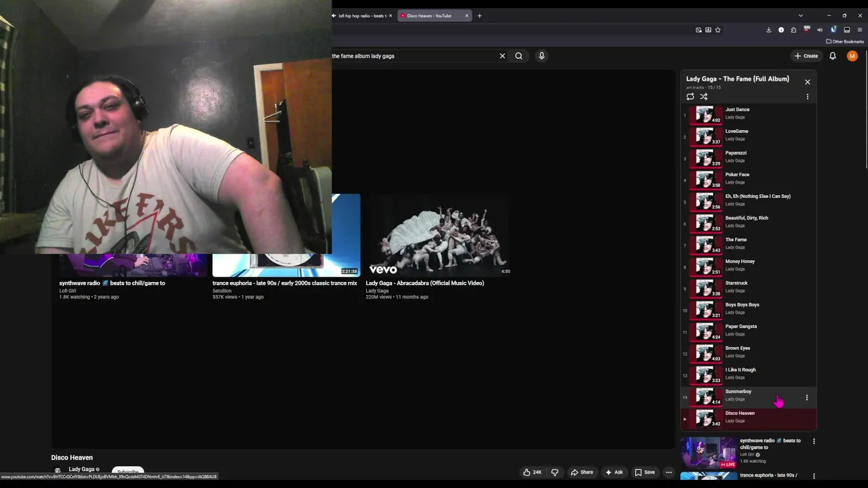
Task: Clear the YouTube search box text
Action: (502, 56)
